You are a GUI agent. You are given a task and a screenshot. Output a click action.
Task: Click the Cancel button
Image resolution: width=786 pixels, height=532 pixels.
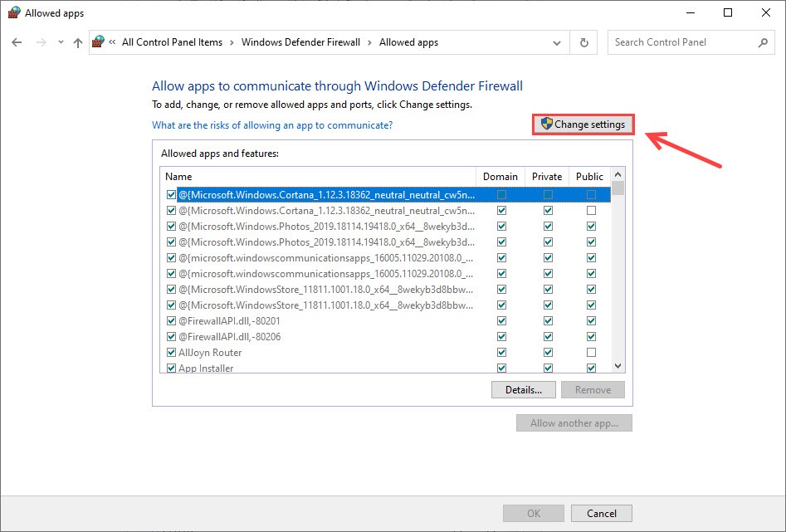pyautogui.click(x=601, y=513)
